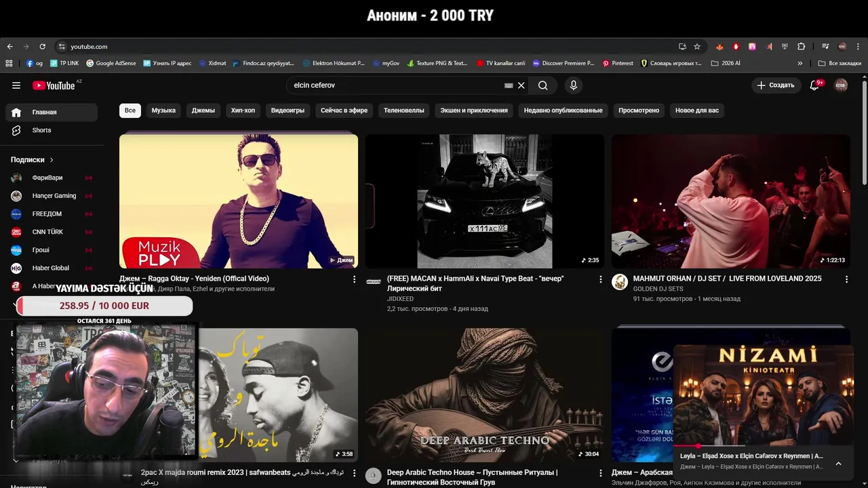Open more options for Ragga Oktay video

(x=354, y=279)
